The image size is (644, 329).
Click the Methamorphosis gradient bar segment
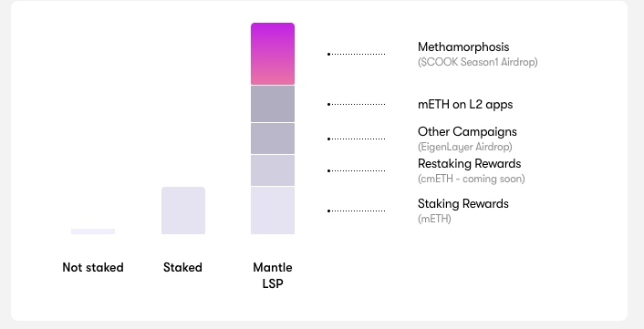[273, 54]
